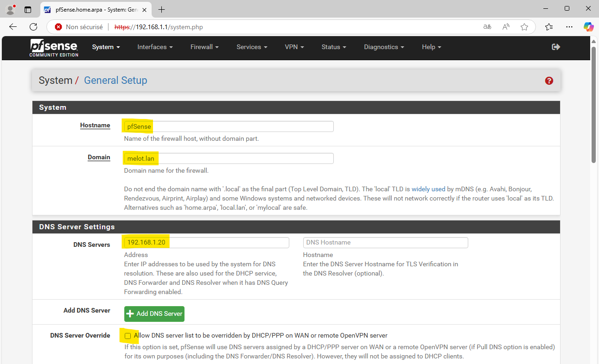Screen dimensions: 599x364
Task: Expand the Firewall menu
Action: click(204, 47)
